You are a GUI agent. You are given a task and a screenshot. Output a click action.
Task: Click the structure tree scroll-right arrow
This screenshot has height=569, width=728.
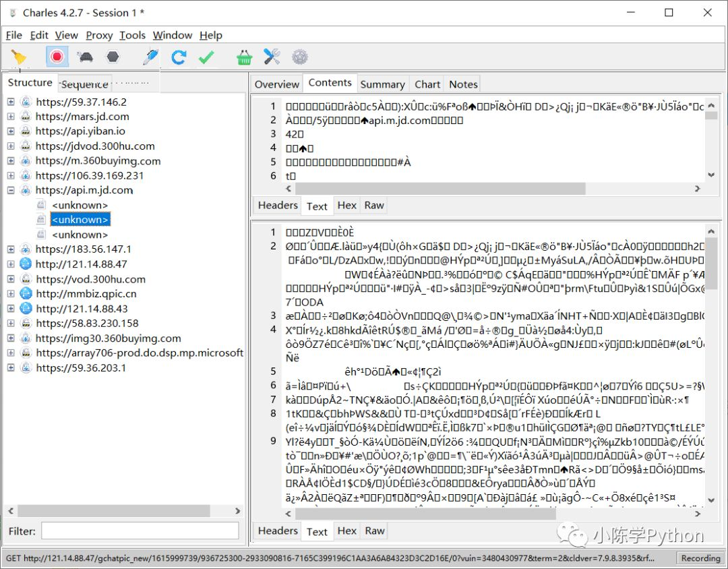(238, 511)
